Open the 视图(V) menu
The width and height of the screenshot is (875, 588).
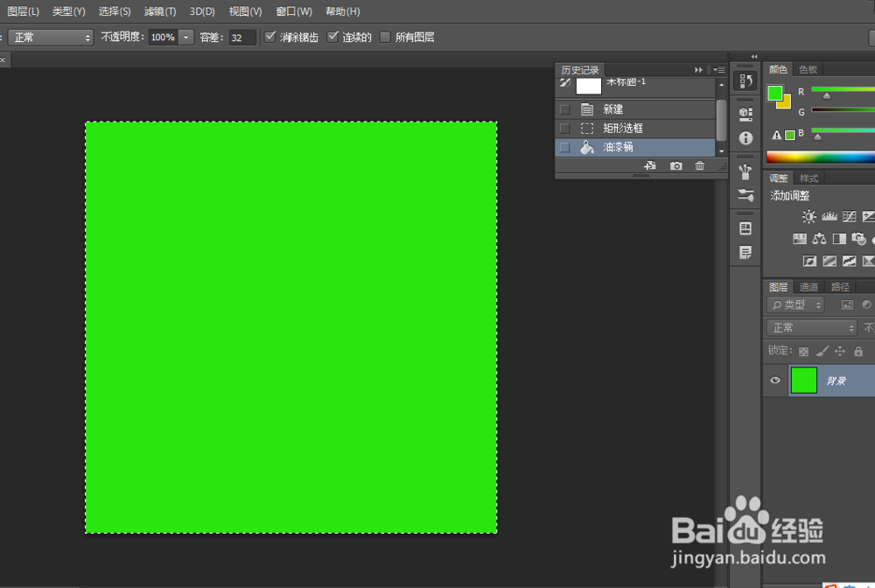(x=245, y=11)
